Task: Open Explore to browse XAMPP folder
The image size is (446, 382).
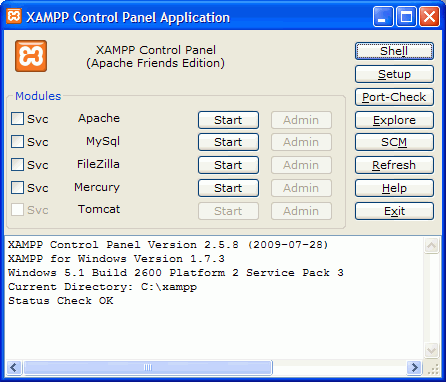Action: pos(394,120)
